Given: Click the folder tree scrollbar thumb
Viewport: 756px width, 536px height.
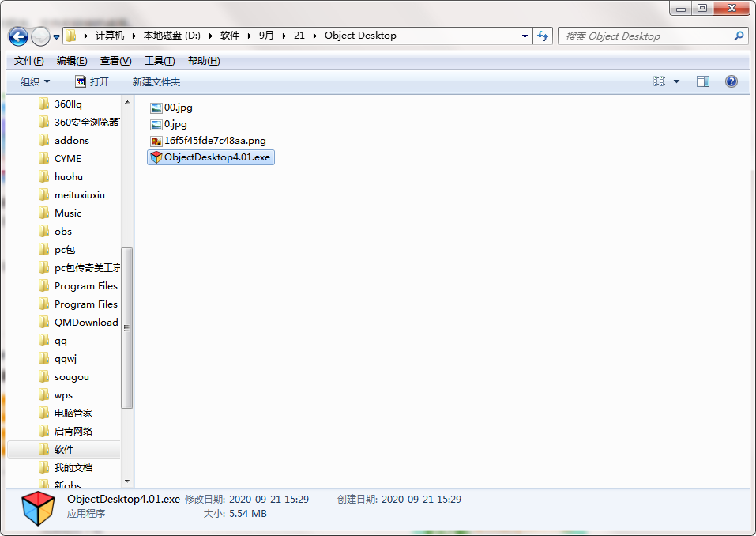Looking at the screenshot, I should pyautogui.click(x=127, y=328).
